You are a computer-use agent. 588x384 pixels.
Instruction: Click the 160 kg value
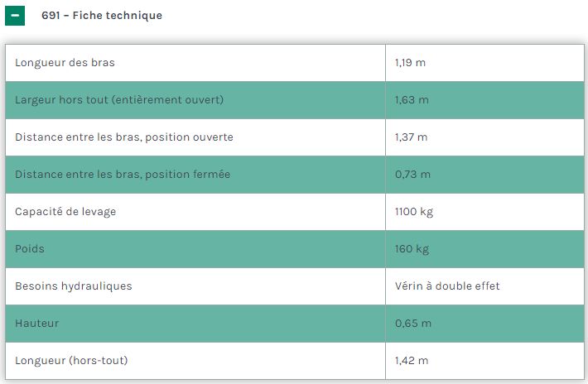[x=412, y=249]
